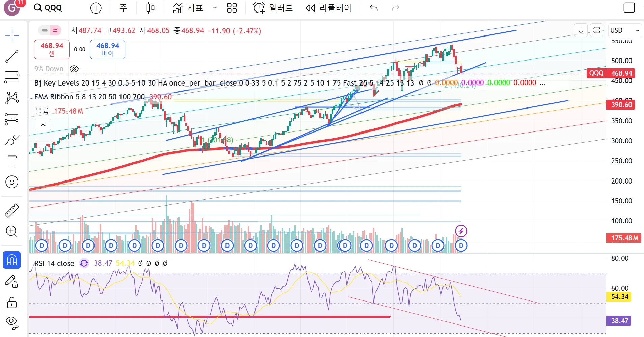The image size is (644, 337).
Task: Open the 지표 indicators menu
Action: coord(188,8)
